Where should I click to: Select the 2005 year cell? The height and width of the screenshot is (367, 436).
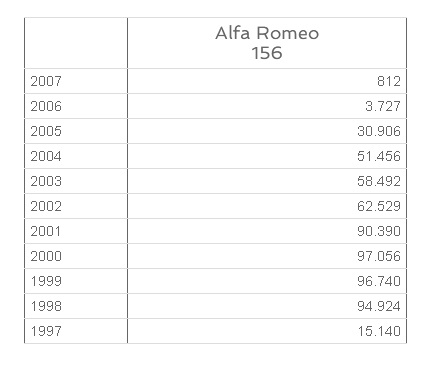coord(76,131)
